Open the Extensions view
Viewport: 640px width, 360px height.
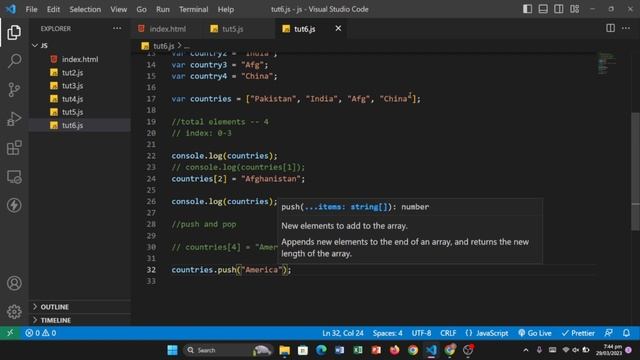pos(14,148)
